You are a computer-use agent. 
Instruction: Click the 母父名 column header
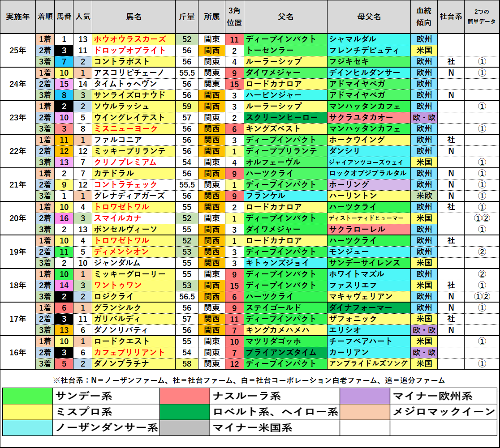pos(369,17)
